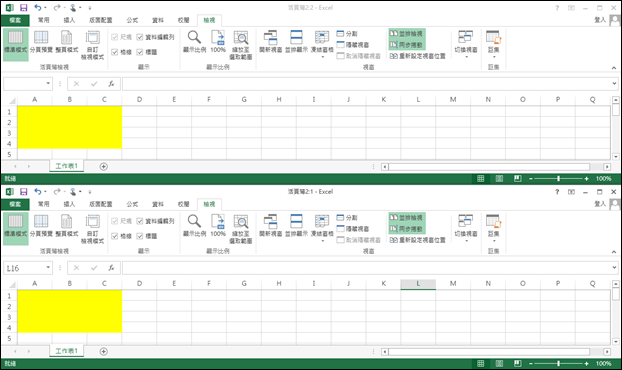The height and width of the screenshot is (370, 622).
Task: Toggle Synchronous Scrolling in top window
Action: click(x=407, y=45)
